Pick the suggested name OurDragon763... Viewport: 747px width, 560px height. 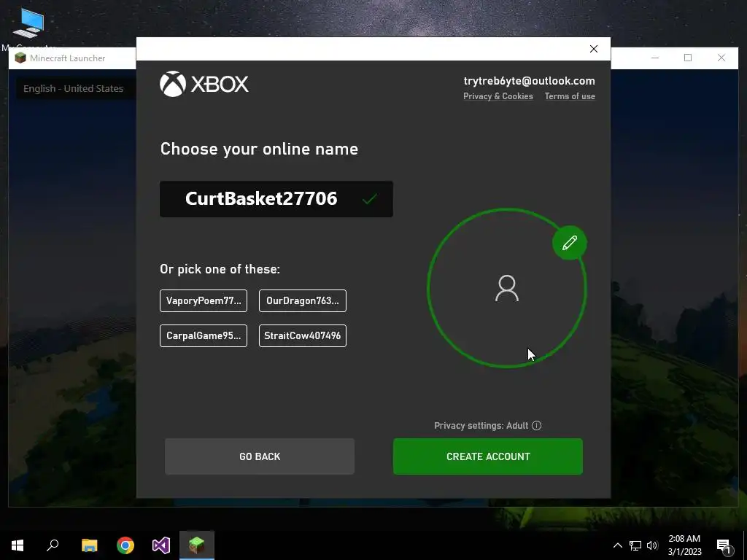click(x=303, y=300)
